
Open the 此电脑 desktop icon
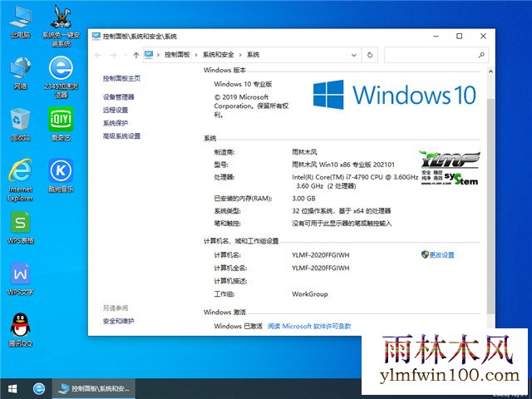tap(20, 22)
